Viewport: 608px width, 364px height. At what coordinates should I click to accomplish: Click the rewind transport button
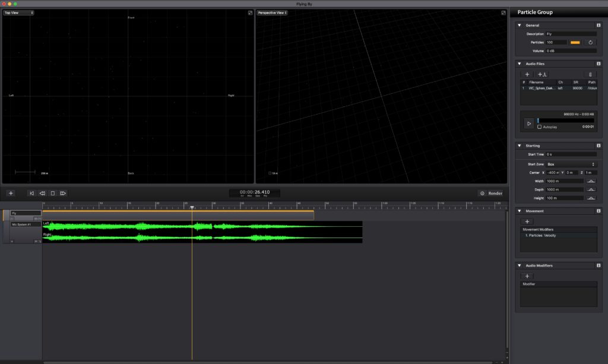[42, 193]
